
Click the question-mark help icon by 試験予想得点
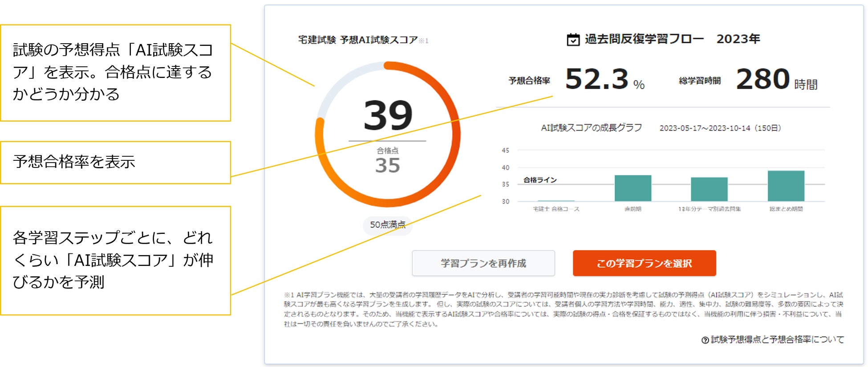click(705, 340)
